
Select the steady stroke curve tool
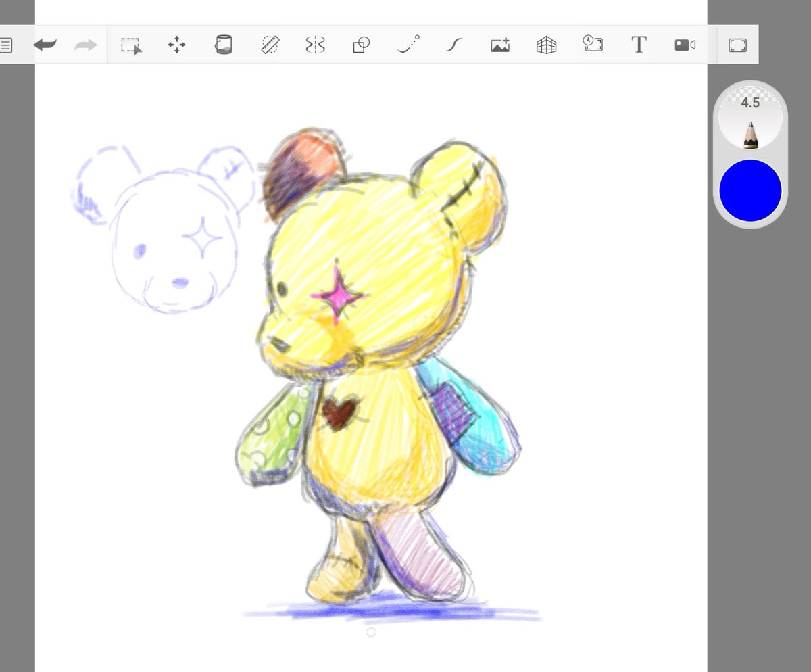[454, 45]
